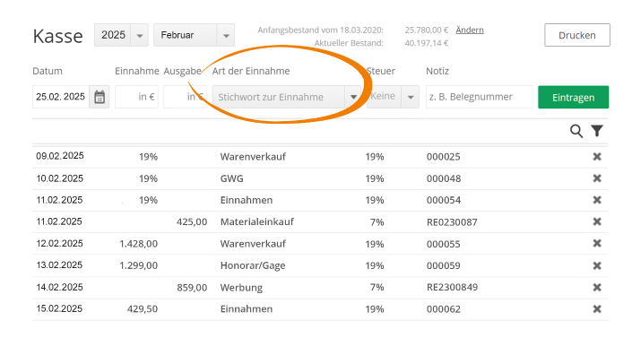
Task: Click the green Eintragen button
Action: click(573, 97)
